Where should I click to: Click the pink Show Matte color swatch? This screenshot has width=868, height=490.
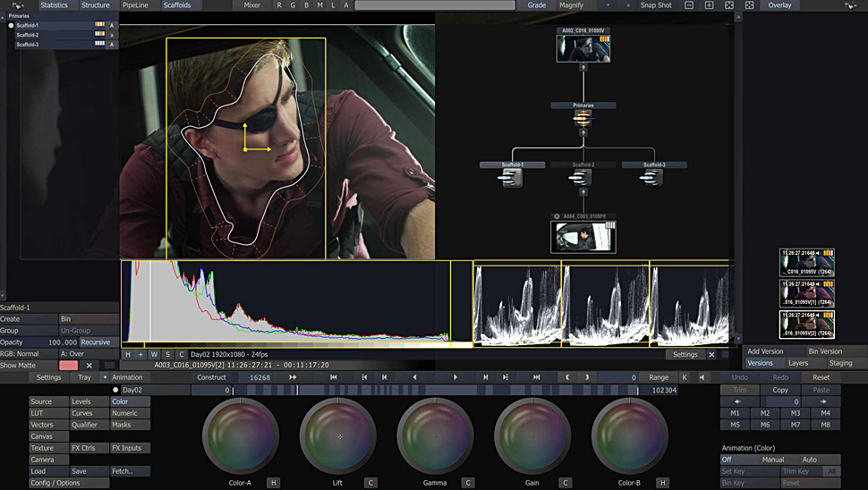(x=68, y=366)
